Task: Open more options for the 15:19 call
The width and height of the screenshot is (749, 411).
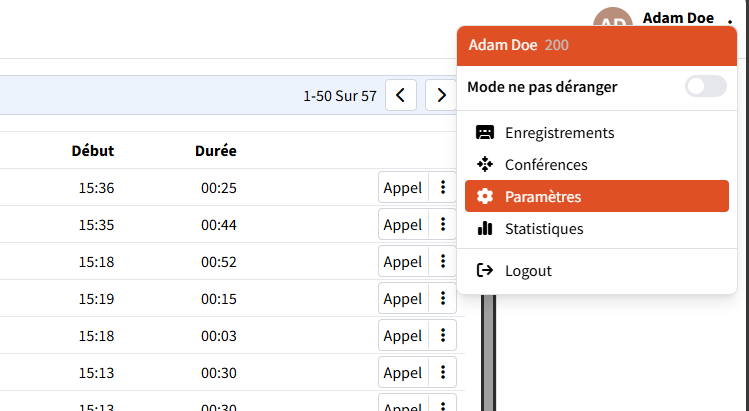Action: point(442,299)
